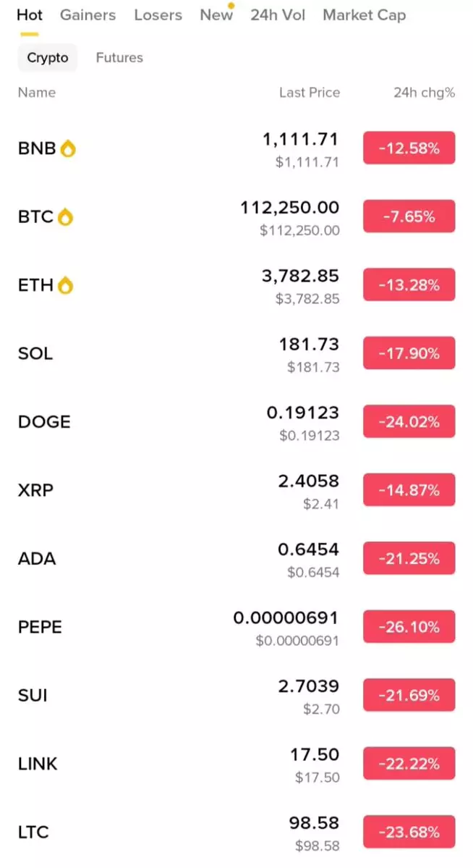Select the New listings tab
This screenshot has height=868, width=473.
216,15
